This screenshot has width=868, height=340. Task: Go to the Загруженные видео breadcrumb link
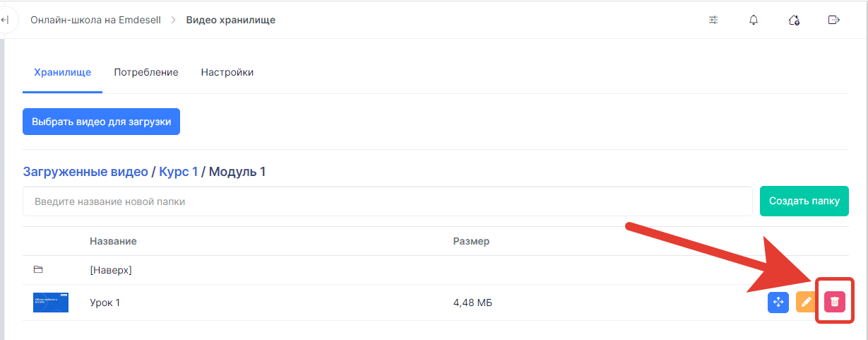click(x=85, y=172)
